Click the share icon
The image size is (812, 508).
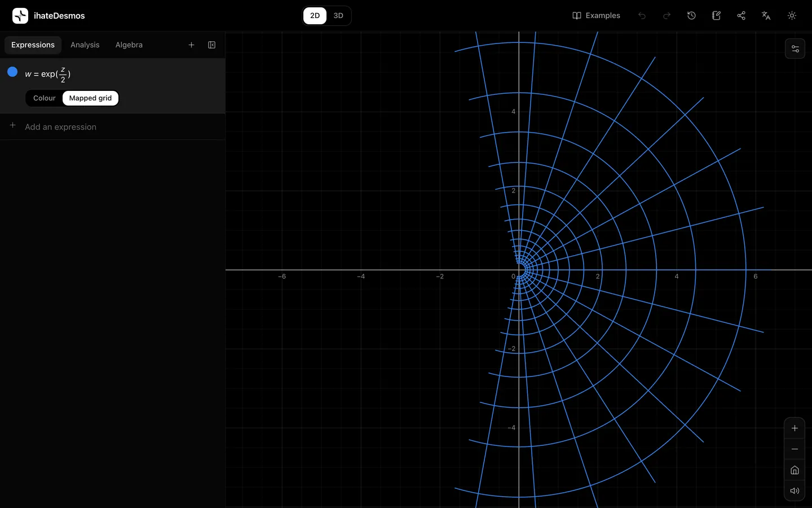pos(741,16)
